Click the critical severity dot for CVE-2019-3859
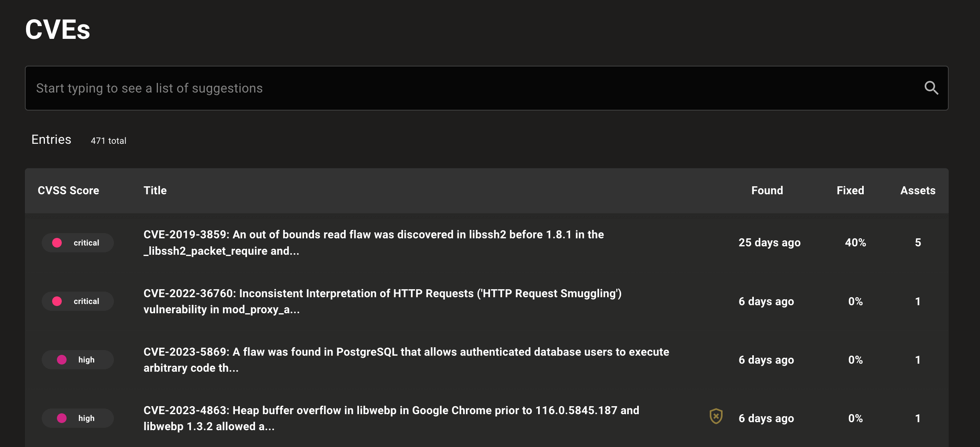Viewport: 980px width, 447px height. [57, 243]
